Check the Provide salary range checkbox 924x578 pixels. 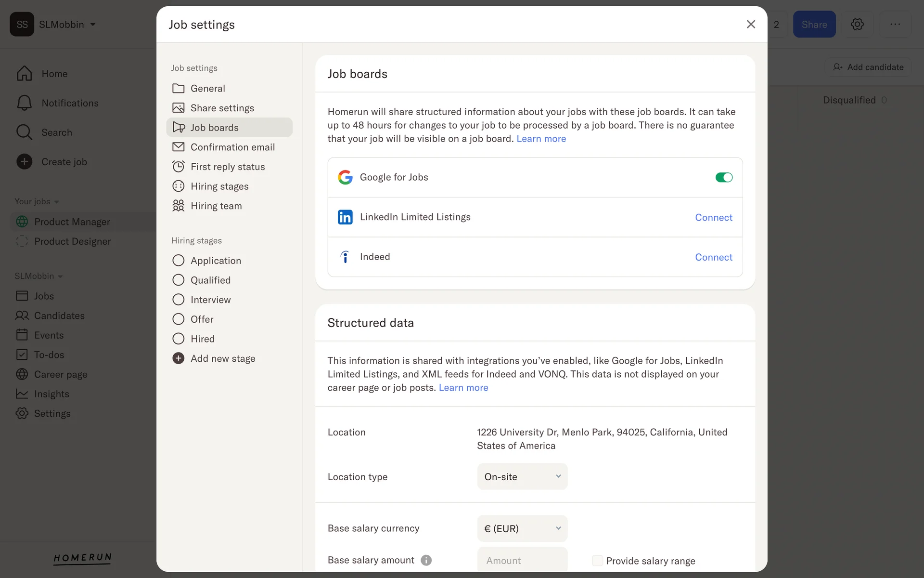[597, 561]
